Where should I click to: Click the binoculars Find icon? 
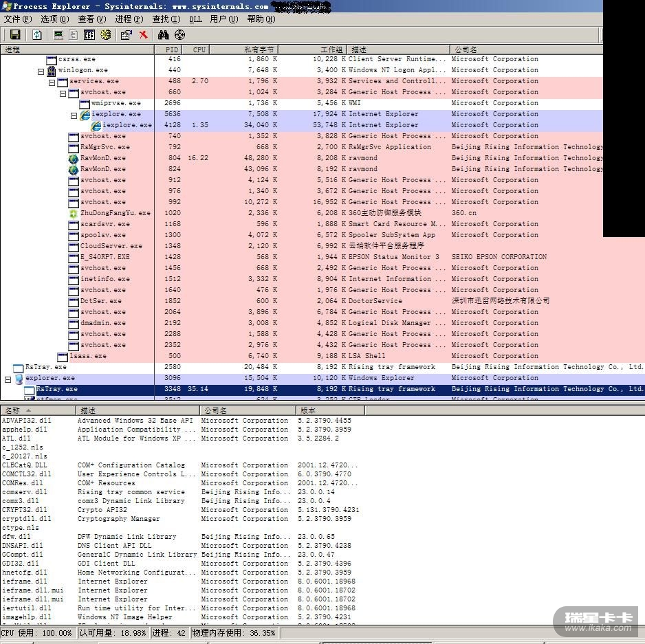click(163, 35)
